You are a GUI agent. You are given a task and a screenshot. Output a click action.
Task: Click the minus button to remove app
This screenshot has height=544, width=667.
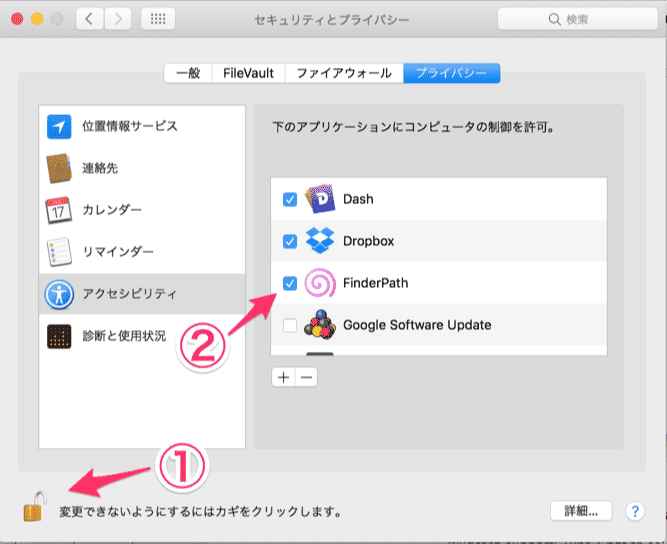(x=306, y=377)
